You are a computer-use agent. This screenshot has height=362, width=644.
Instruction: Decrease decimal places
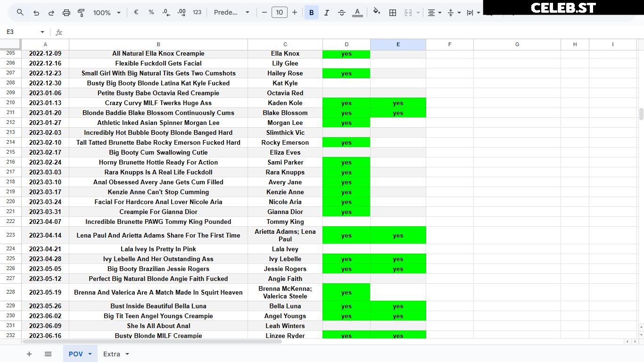tap(166, 13)
